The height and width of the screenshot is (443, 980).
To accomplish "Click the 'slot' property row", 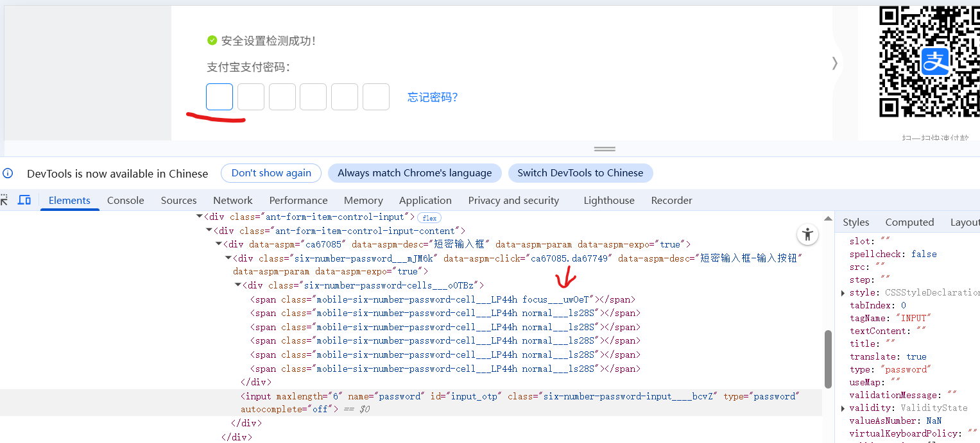I will coord(870,241).
